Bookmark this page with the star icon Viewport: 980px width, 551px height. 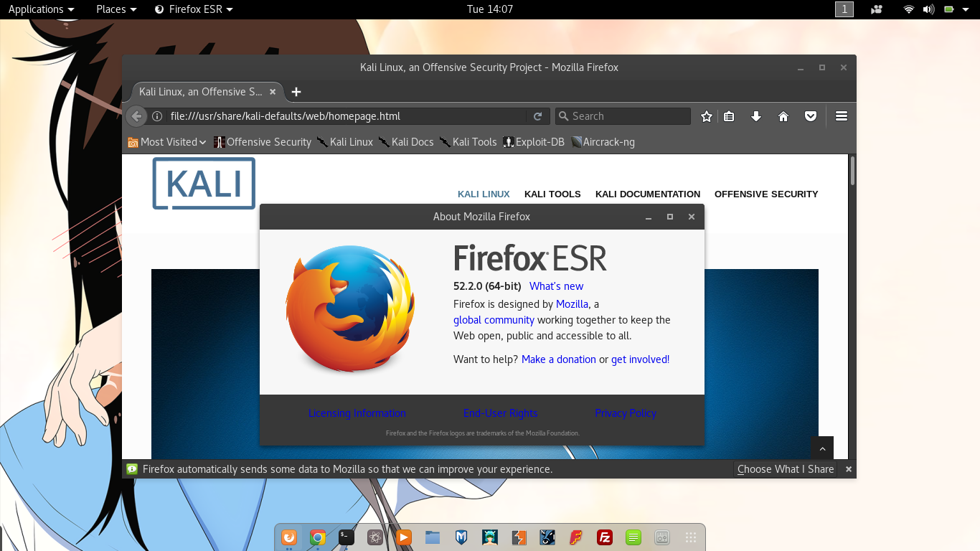click(x=707, y=116)
